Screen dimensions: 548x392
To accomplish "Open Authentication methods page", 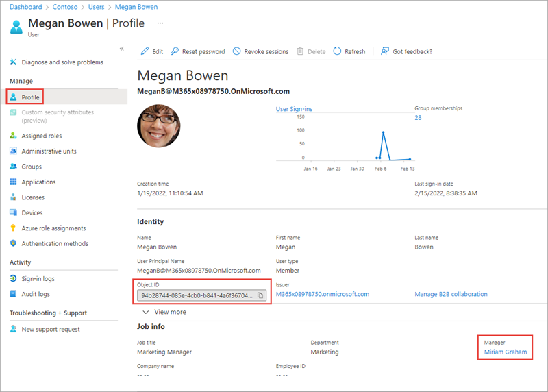I will (55, 243).
